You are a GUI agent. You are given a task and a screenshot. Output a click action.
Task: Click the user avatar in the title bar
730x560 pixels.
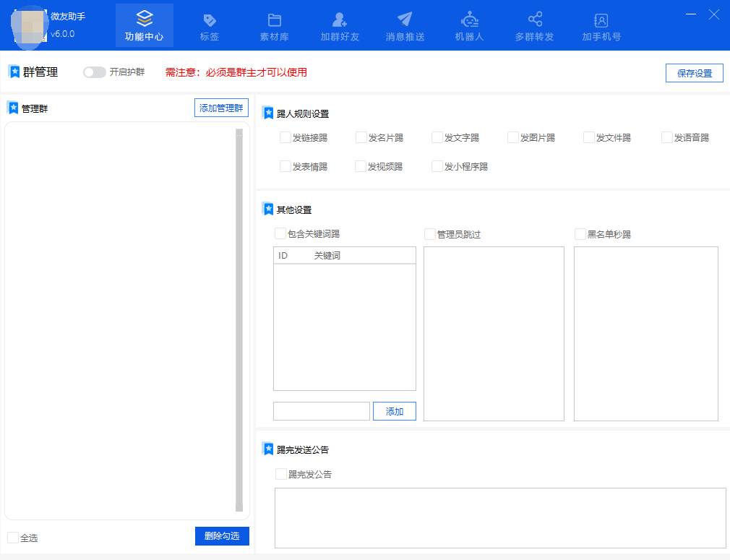coord(30,26)
